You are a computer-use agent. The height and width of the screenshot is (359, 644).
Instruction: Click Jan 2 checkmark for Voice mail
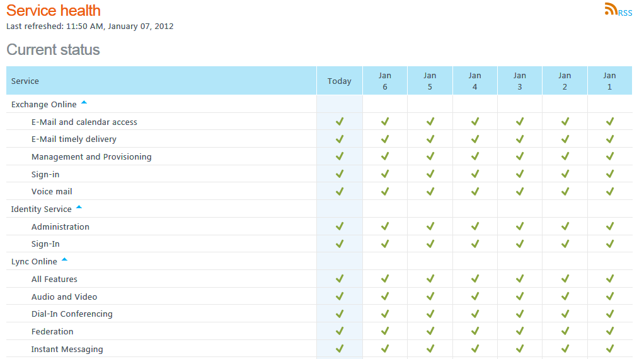(x=565, y=191)
